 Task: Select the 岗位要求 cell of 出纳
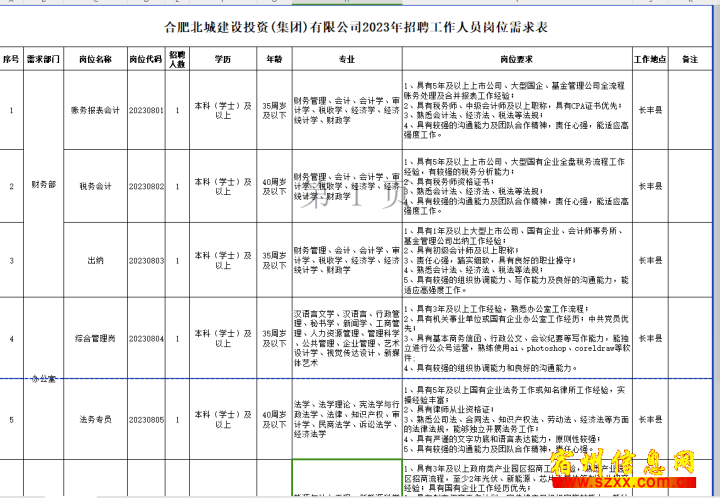pyautogui.click(x=517, y=260)
